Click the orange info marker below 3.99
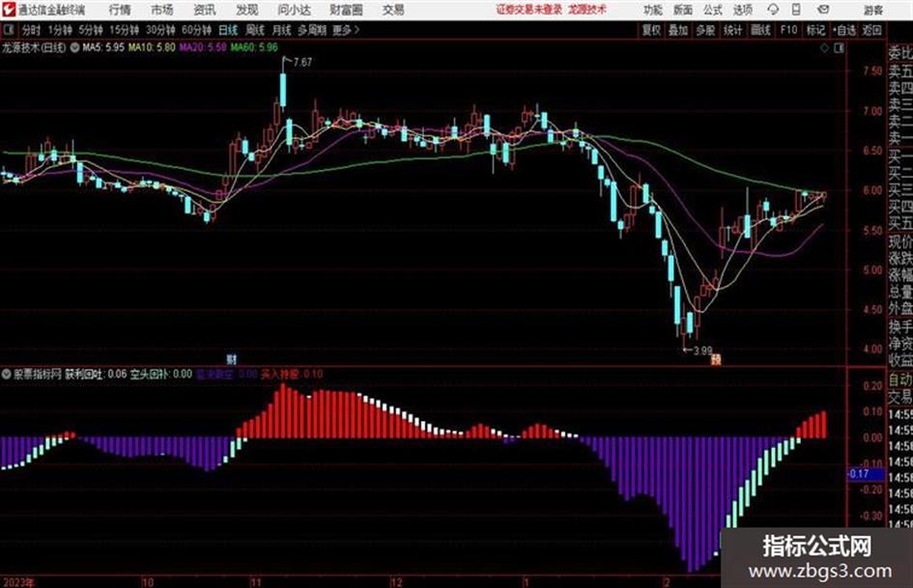 [716, 359]
